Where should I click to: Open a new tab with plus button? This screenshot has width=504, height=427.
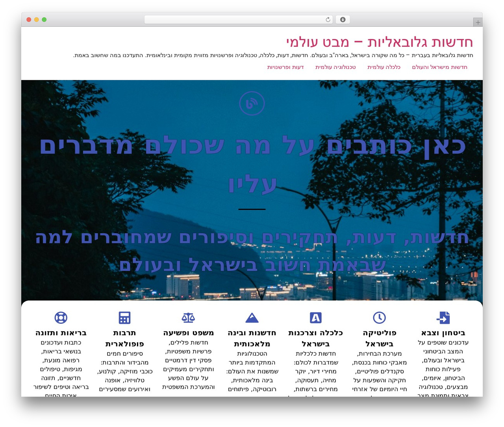pos(478,22)
